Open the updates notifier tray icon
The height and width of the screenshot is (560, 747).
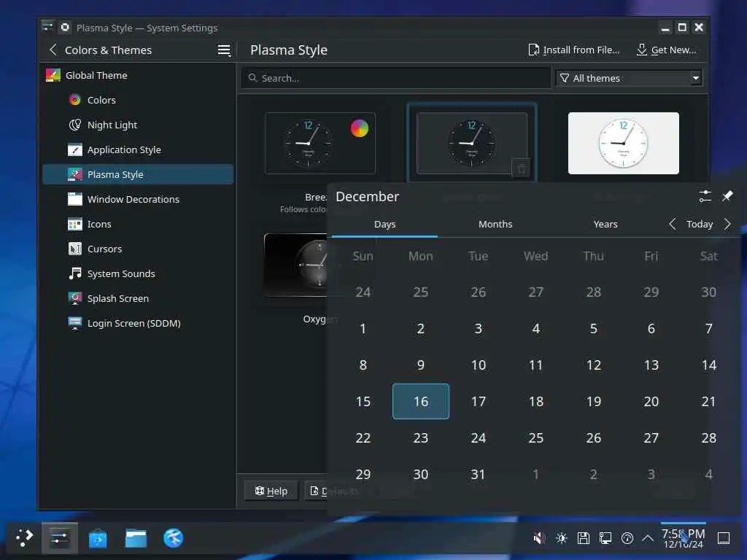coord(627,539)
